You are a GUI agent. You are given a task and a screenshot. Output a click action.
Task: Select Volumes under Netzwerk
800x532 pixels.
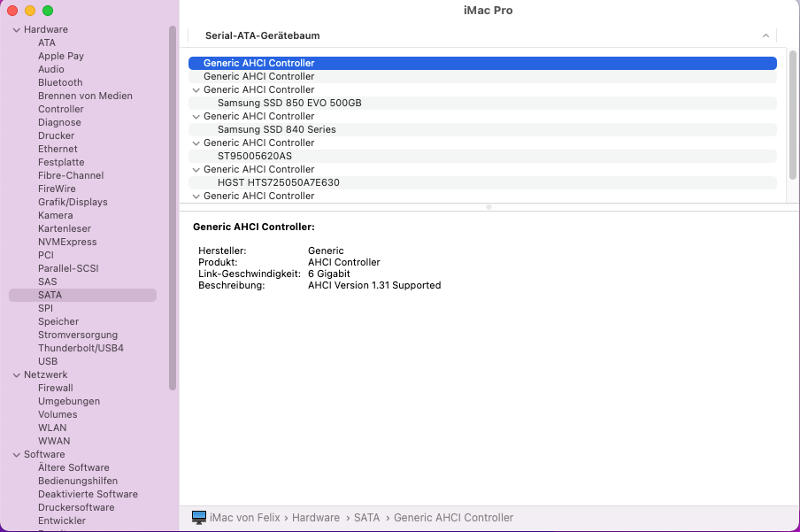tap(58, 414)
